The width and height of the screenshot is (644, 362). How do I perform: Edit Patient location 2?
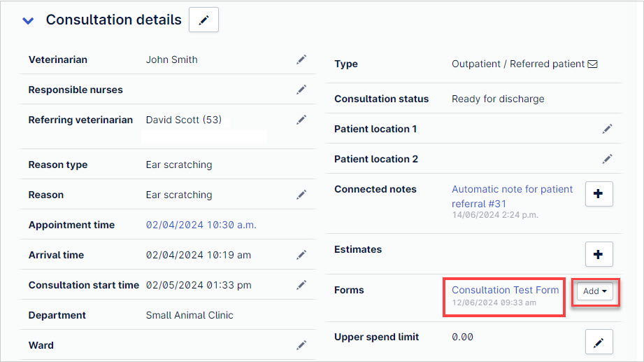point(608,159)
